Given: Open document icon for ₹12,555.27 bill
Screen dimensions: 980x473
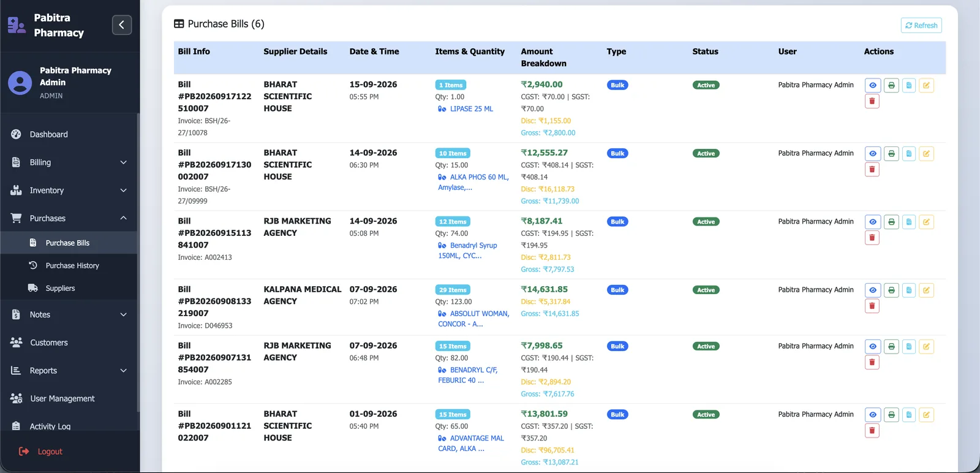Looking at the screenshot, I should (909, 154).
